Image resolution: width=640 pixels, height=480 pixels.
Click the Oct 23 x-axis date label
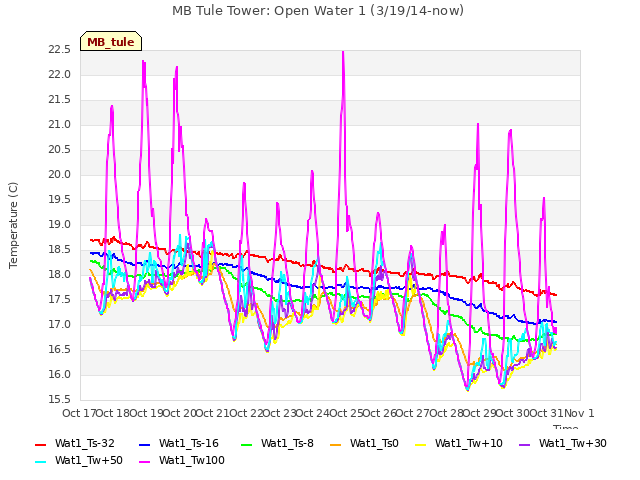coord(280,413)
